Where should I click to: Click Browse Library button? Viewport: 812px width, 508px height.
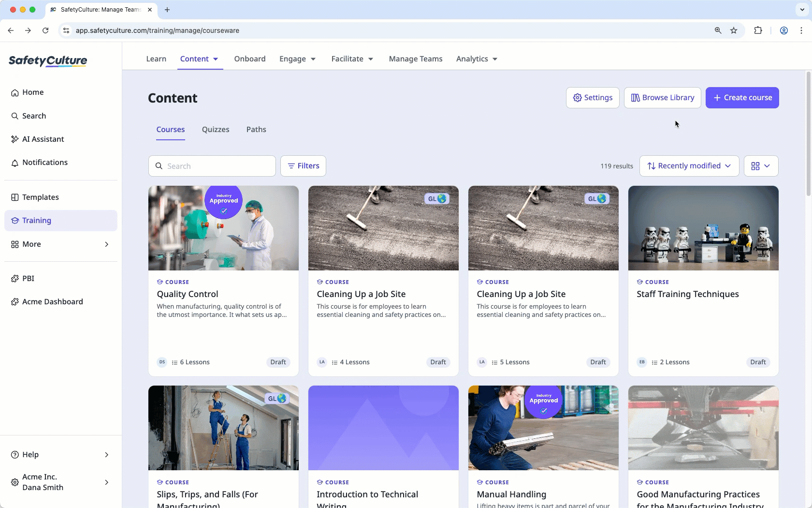663,98
